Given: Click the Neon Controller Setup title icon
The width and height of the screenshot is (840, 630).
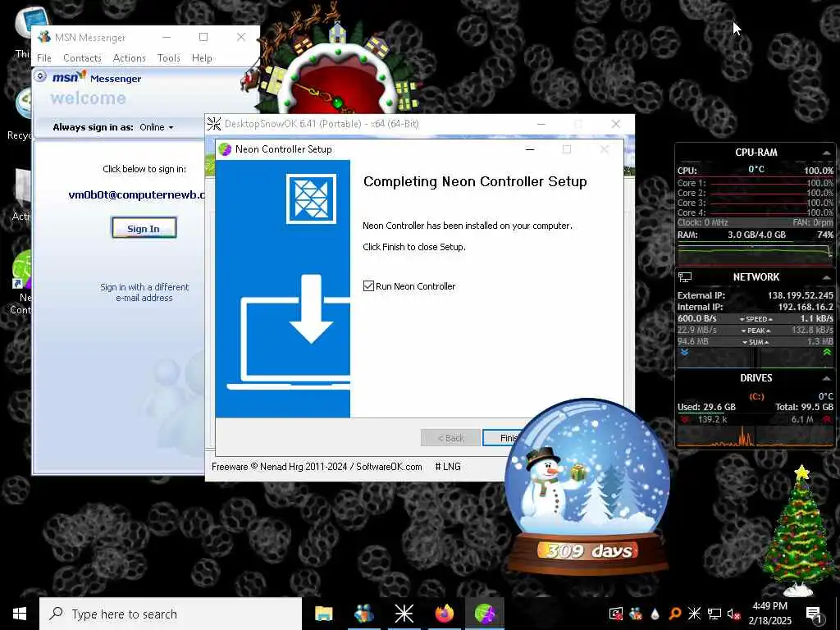Looking at the screenshot, I should pyautogui.click(x=225, y=149).
